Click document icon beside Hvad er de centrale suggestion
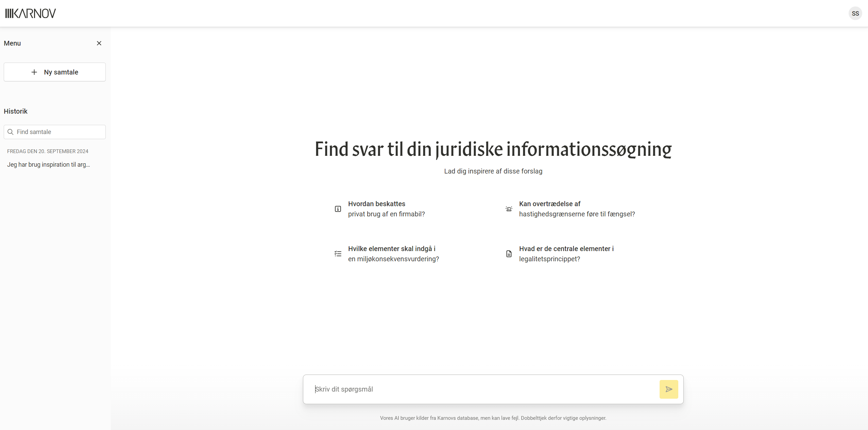 509,254
